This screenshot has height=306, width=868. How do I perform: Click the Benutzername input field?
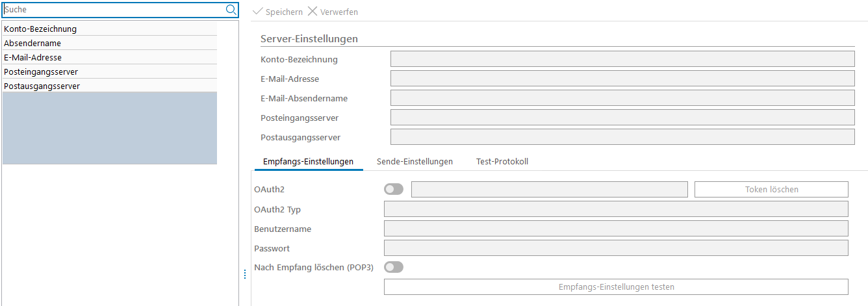616,229
